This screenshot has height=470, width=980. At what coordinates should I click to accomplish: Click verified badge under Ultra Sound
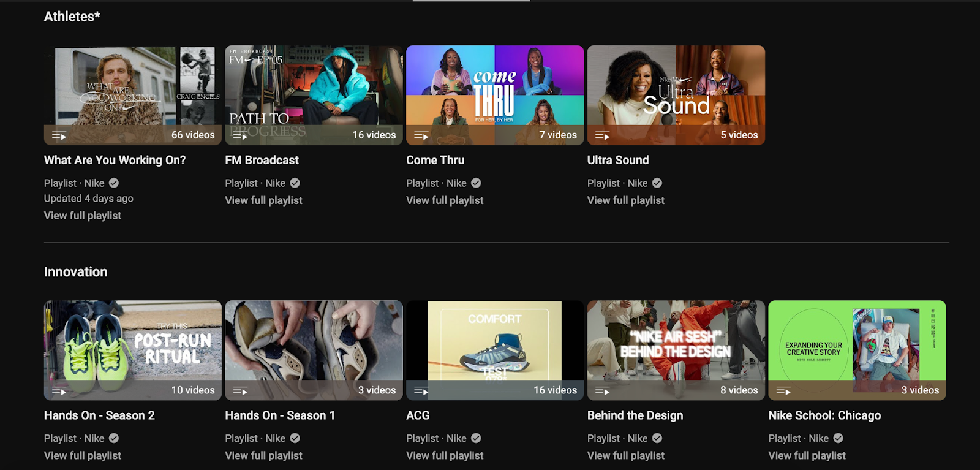(x=657, y=183)
